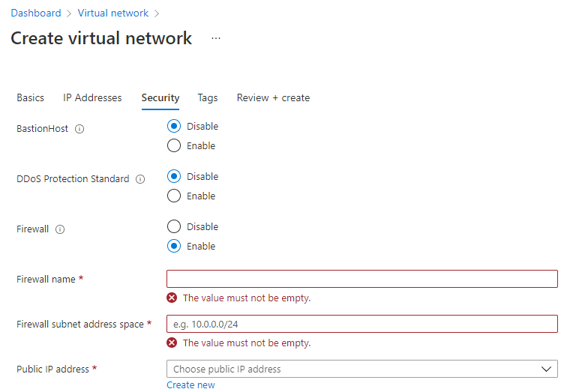Screen dimensions: 561x392
Task: Click the Create new public IP link
Action: [190, 385]
